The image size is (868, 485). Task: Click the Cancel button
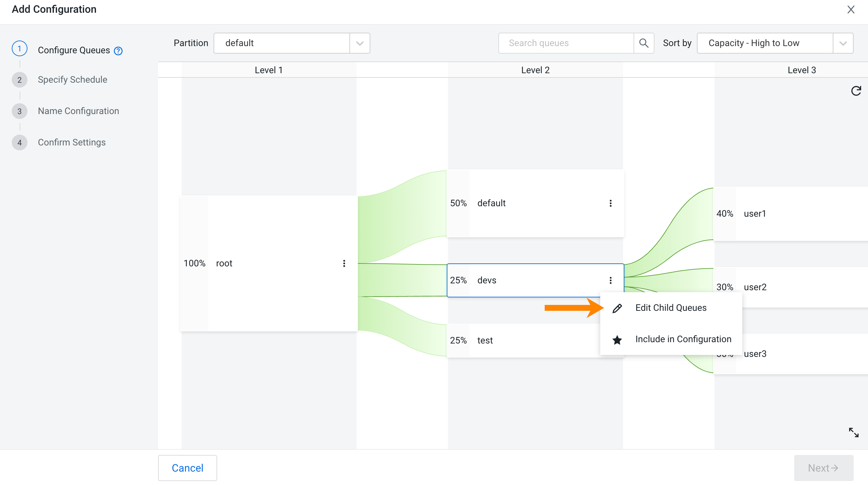point(187,468)
